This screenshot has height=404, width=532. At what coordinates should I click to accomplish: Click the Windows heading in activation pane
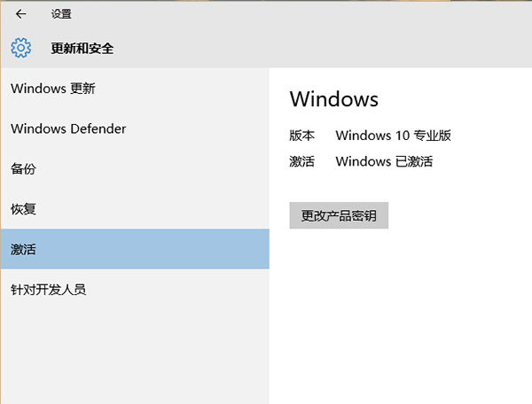coord(334,99)
